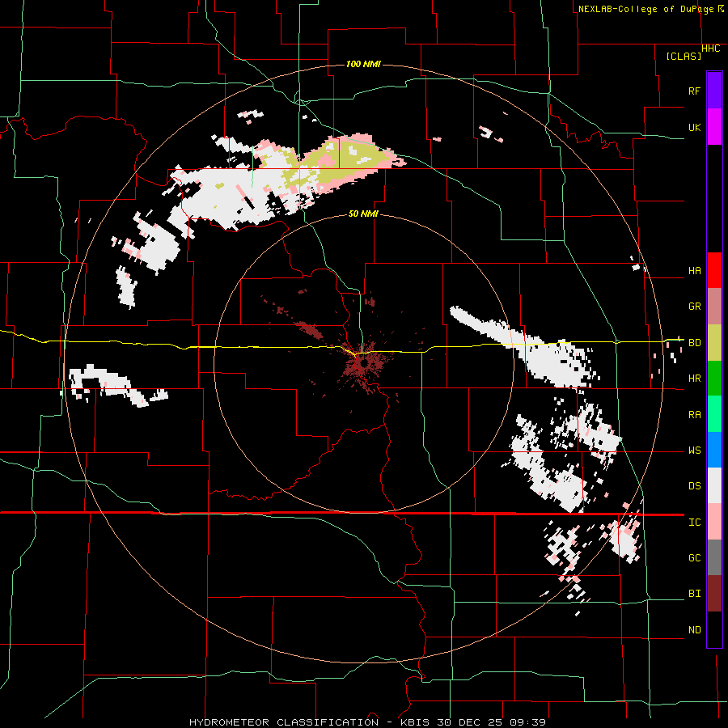Click the purple RF color swatch

pyautogui.click(x=714, y=91)
